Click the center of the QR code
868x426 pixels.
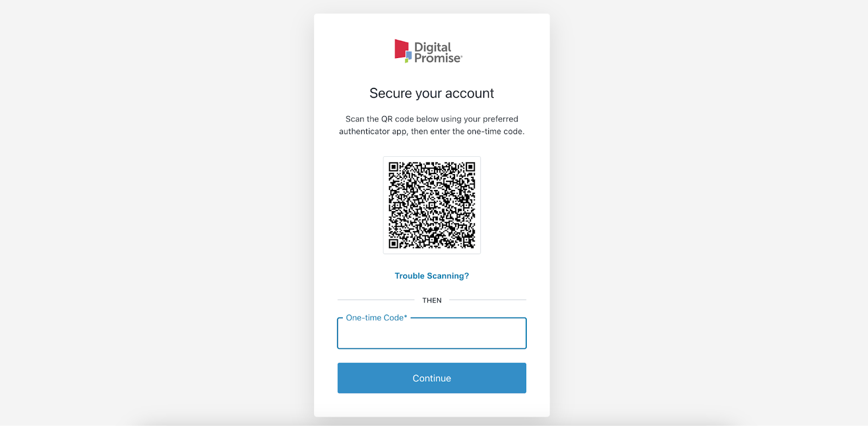[432, 205]
